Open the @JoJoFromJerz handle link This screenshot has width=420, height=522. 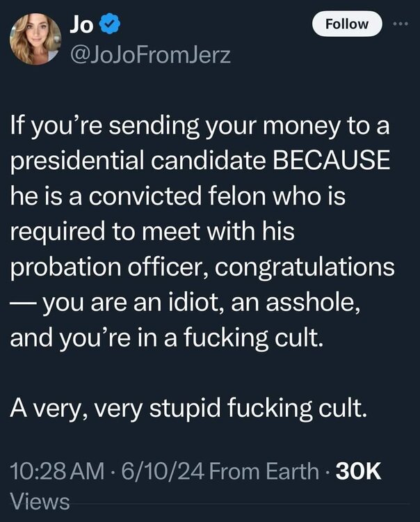pos(150,54)
